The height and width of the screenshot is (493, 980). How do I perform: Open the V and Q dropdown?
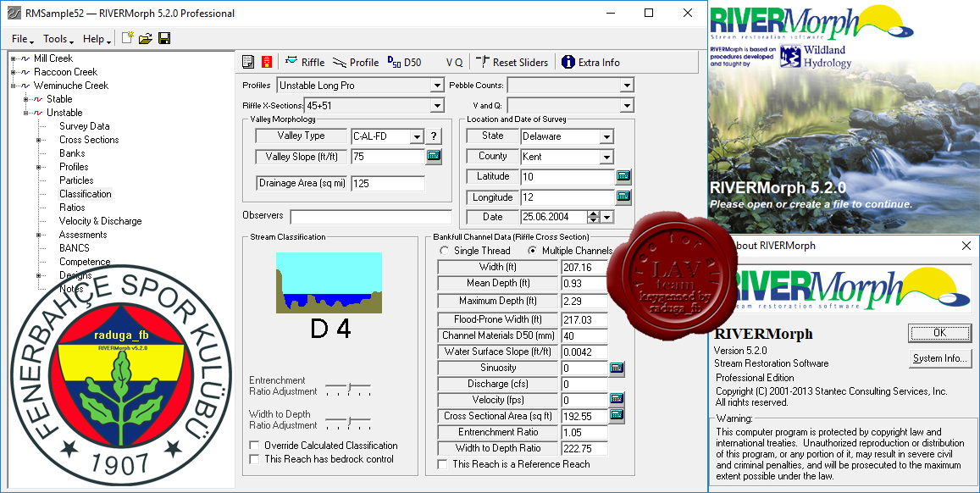pos(627,106)
